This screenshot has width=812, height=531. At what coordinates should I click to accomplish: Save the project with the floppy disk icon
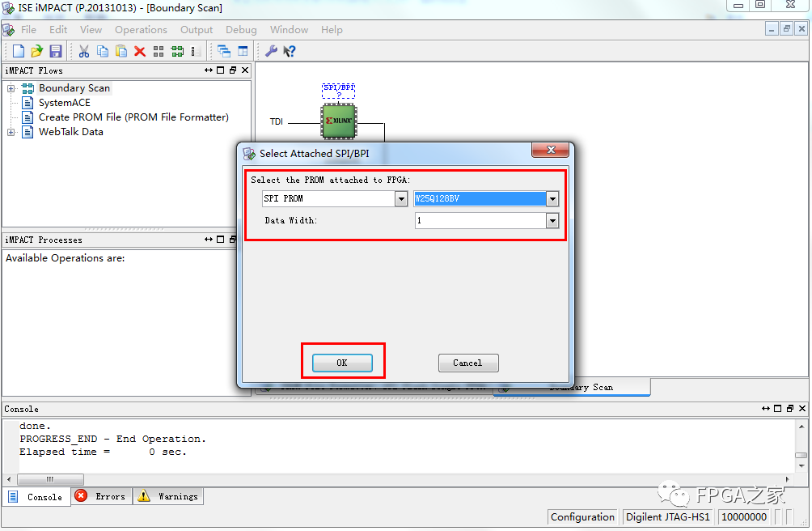coord(56,51)
